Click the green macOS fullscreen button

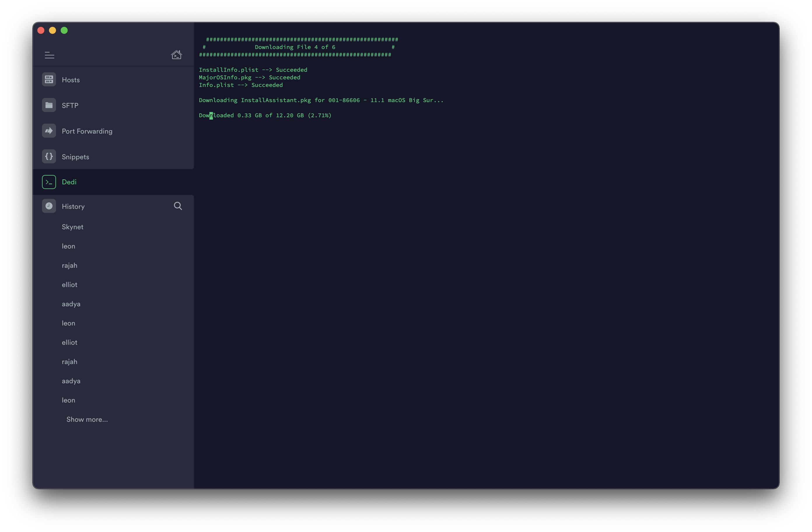pos(64,30)
